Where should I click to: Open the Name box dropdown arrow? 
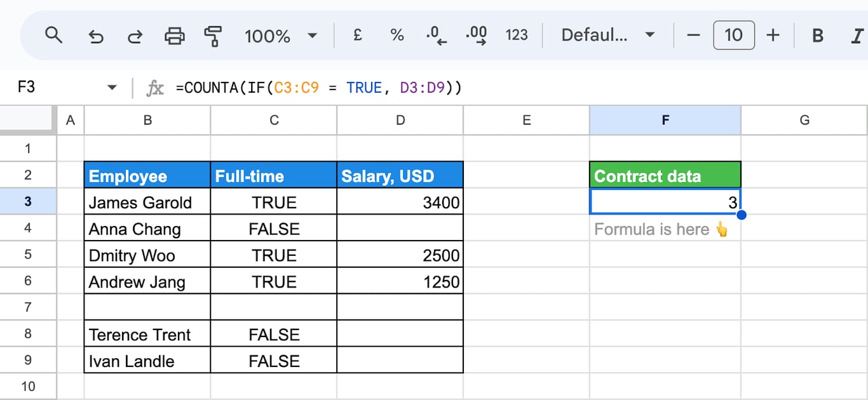pos(112,88)
